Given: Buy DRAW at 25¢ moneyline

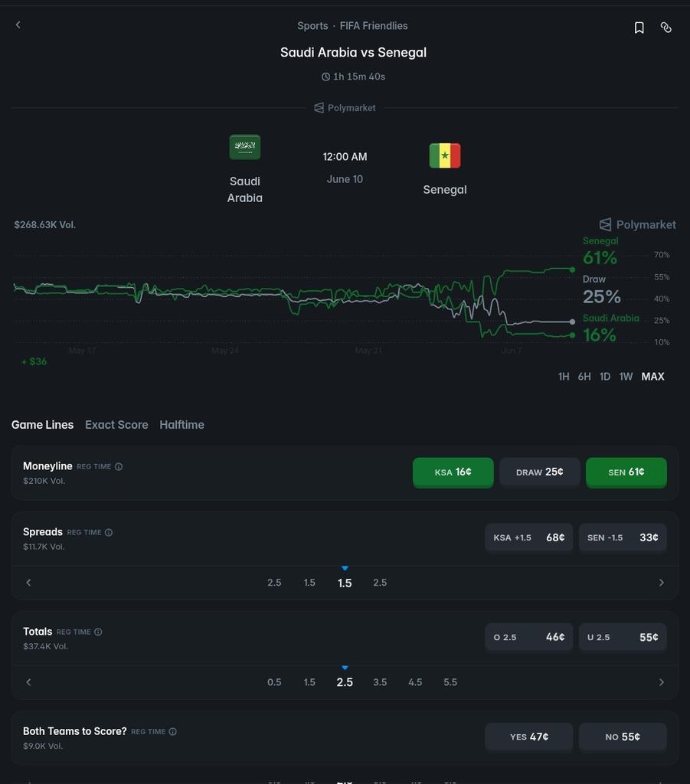Looking at the screenshot, I should 539,472.
